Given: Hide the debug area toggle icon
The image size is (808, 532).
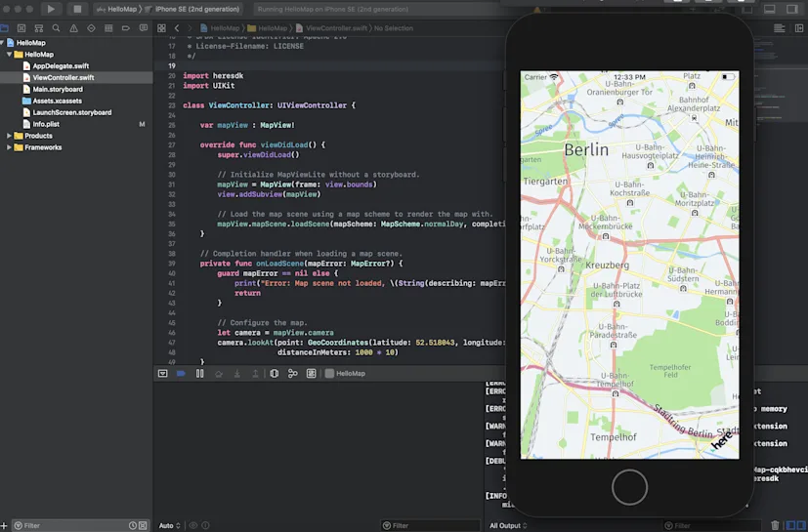Looking at the screenshot, I should click(163, 374).
